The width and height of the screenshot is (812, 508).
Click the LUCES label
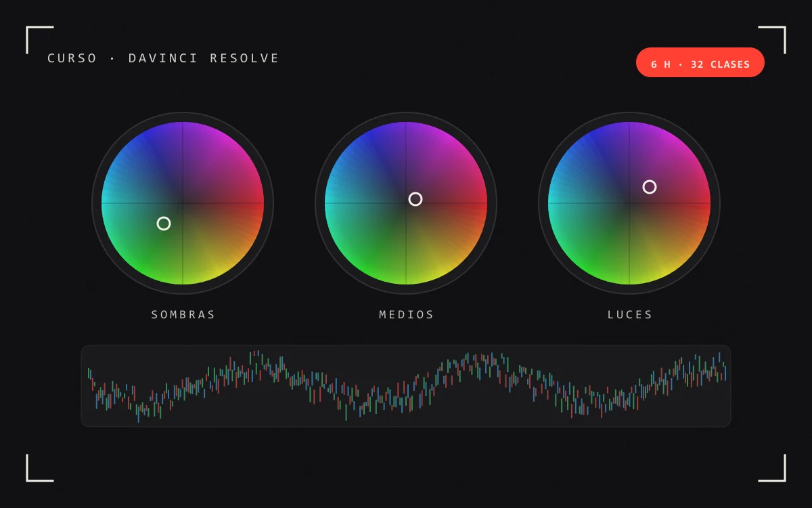629,314
